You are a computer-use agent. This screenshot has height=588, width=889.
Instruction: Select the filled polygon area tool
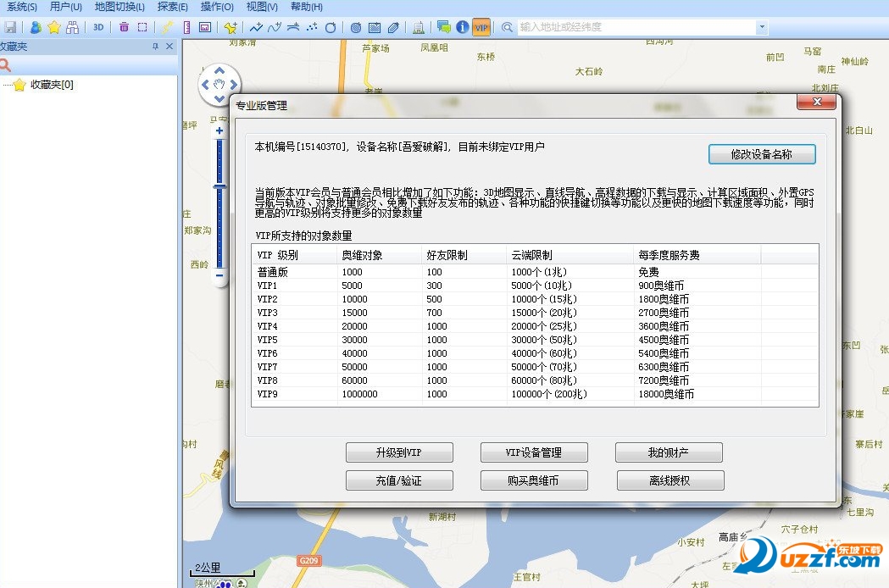(393, 27)
